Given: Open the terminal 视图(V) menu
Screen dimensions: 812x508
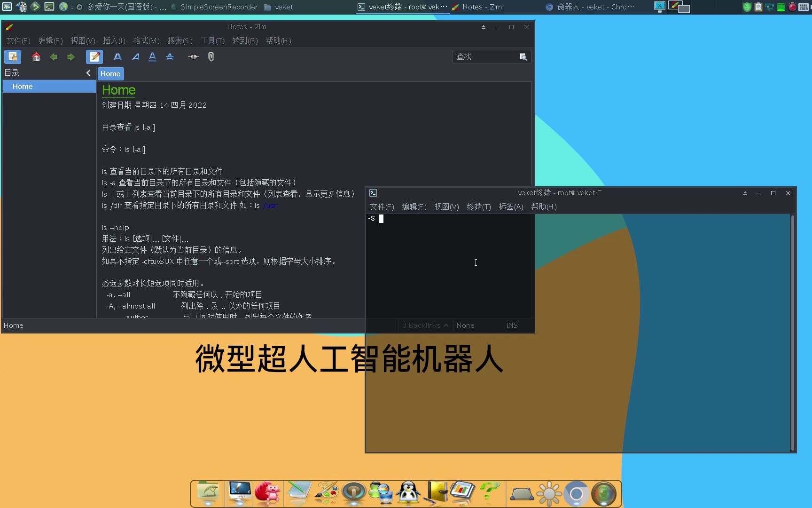Looking at the screenshot, I should tap(446, 207).
